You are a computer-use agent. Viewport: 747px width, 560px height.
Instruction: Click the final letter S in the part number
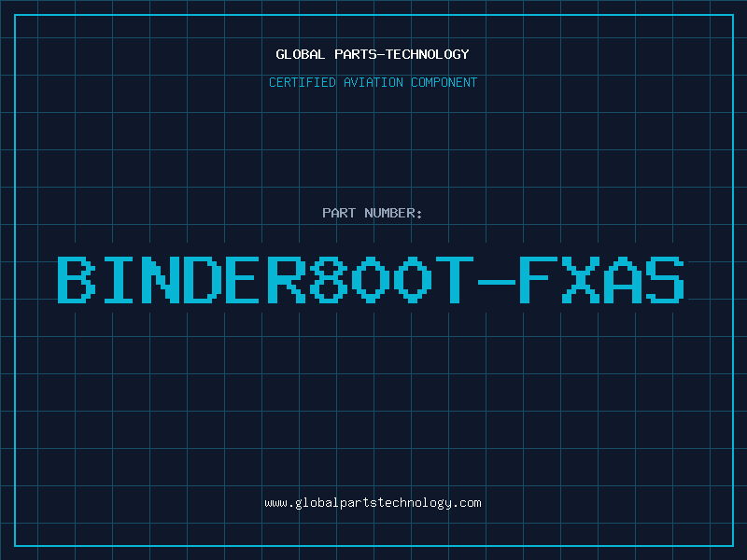click(x=665, y=279)
